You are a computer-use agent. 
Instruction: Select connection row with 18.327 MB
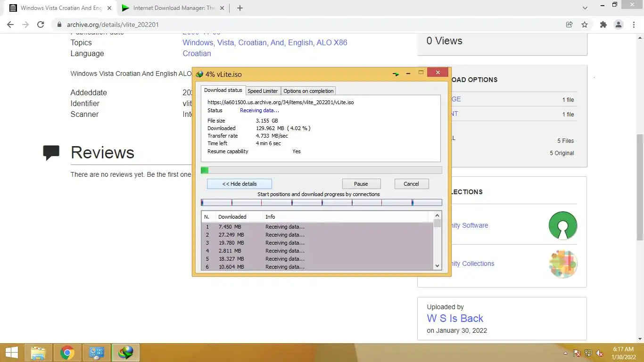pyautogui.click(x=317, y=259)
